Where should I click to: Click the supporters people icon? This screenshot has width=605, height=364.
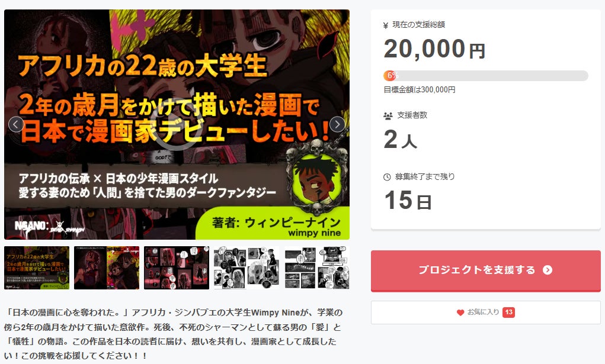[388, 115]
